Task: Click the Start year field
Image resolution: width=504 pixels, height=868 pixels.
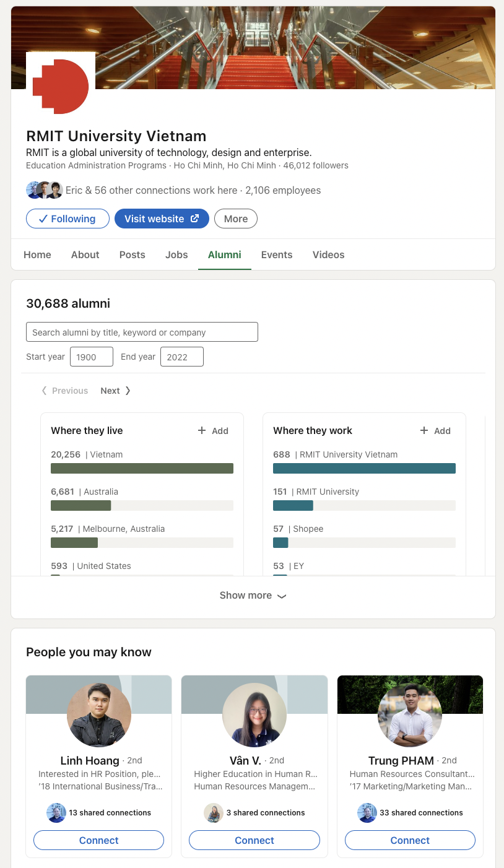Action: 92,357
